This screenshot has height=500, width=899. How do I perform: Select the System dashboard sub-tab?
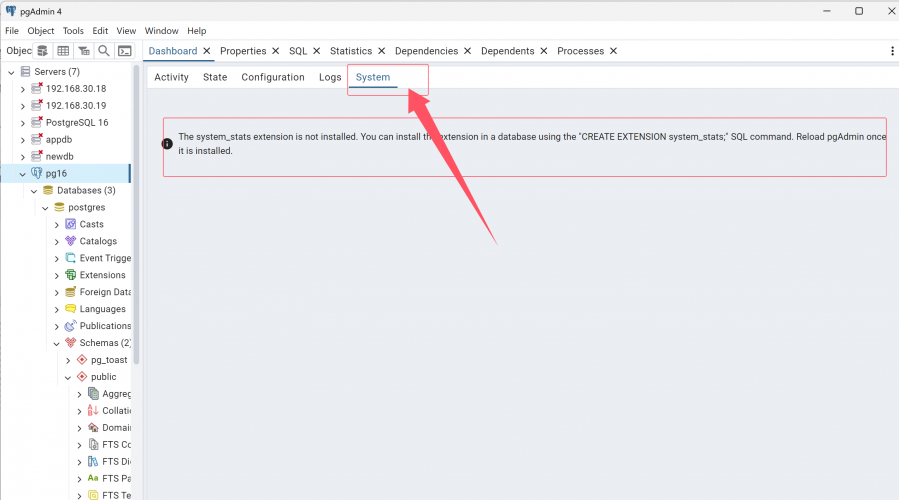[373, 77]
